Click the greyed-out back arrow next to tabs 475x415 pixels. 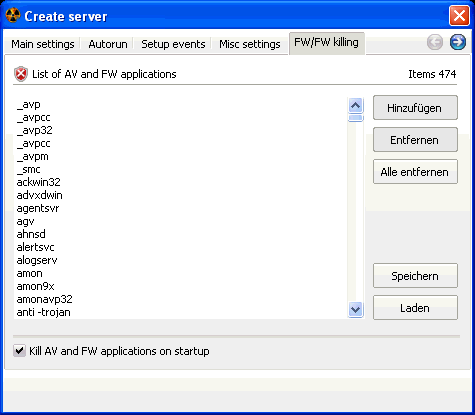(435, 42)
